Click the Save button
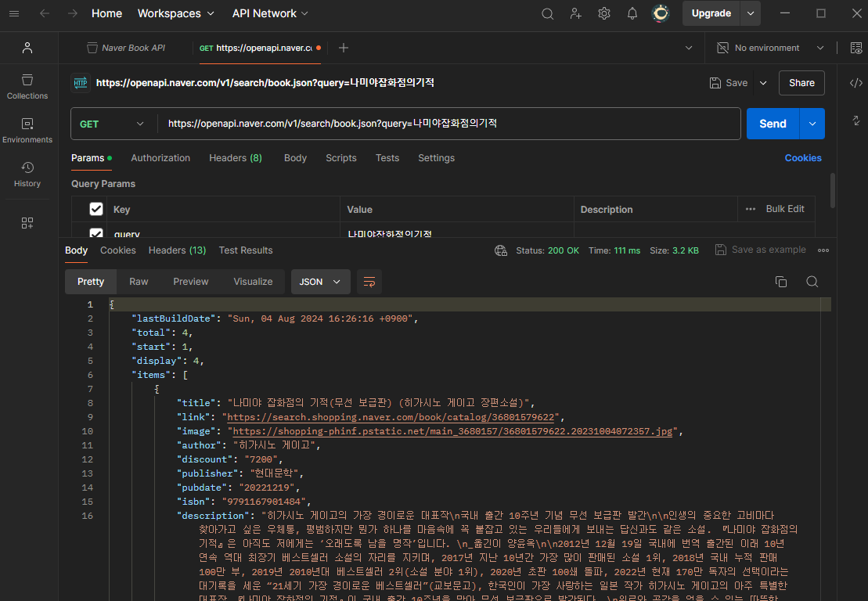The image size is (868, 601). click(x=729, y=83)
